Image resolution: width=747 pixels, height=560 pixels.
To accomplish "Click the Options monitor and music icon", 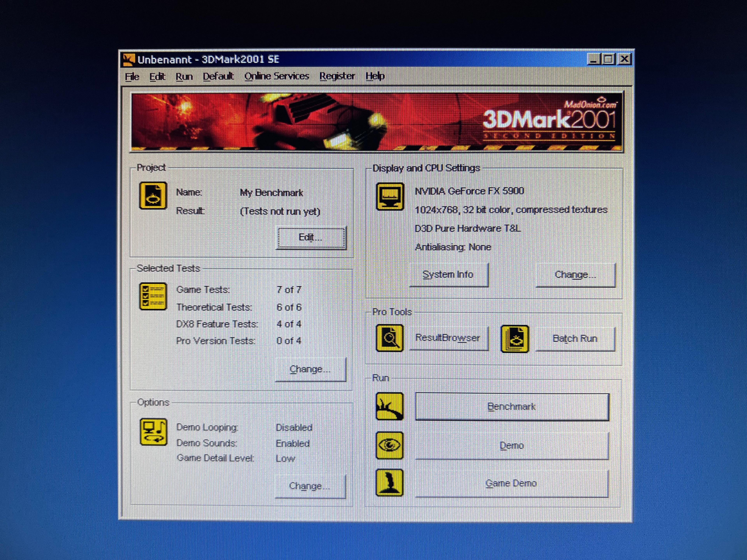I will (x=153, y=432).
